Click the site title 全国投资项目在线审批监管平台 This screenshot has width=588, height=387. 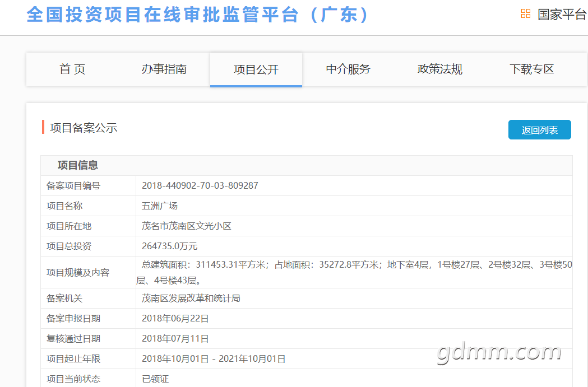(162, 15)
